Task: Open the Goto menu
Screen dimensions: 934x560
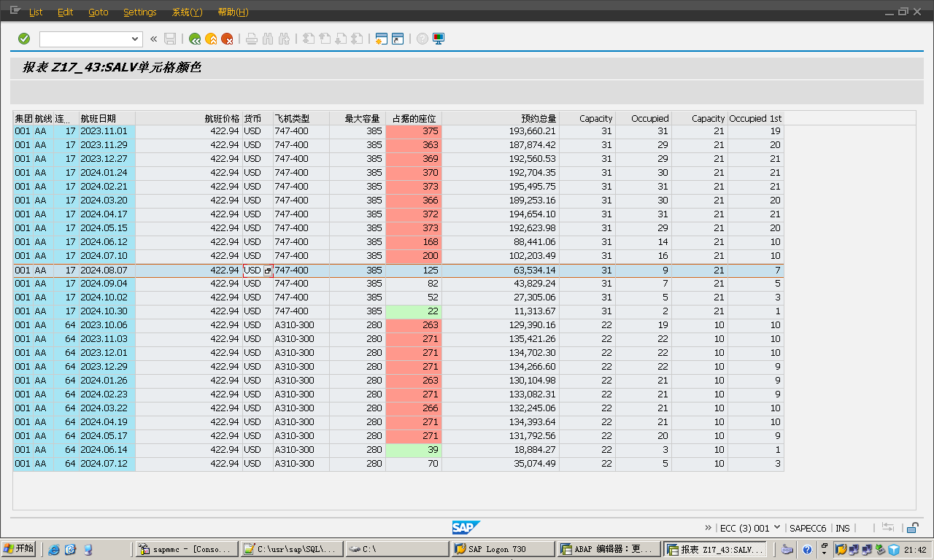Action: [98, 12]
